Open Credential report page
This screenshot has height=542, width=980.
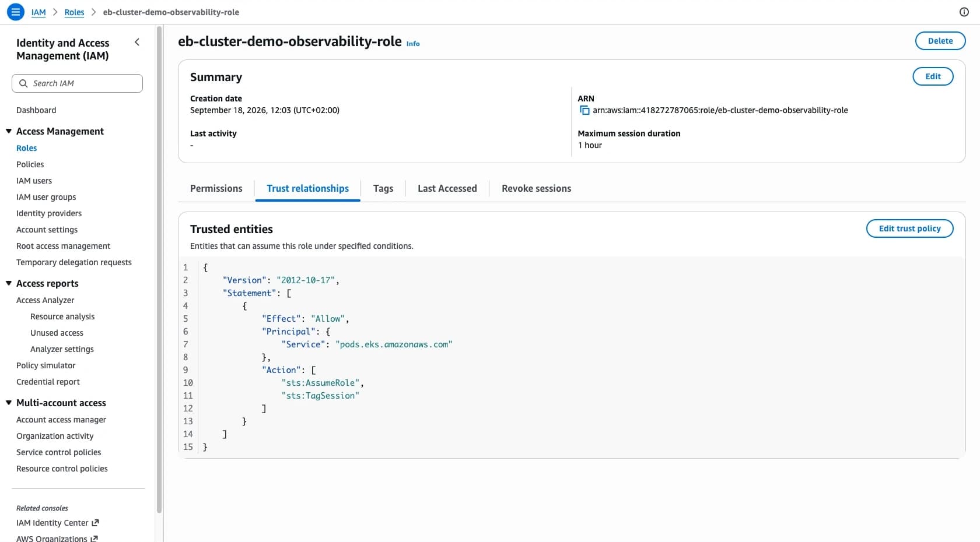pyautogui.click(x=48, y=382)
